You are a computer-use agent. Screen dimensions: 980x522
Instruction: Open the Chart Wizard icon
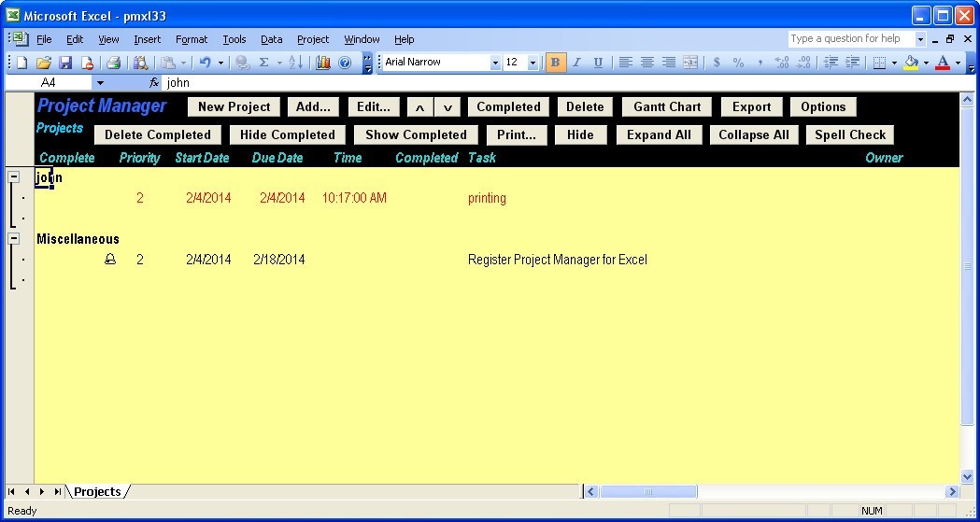pos(323,63)
